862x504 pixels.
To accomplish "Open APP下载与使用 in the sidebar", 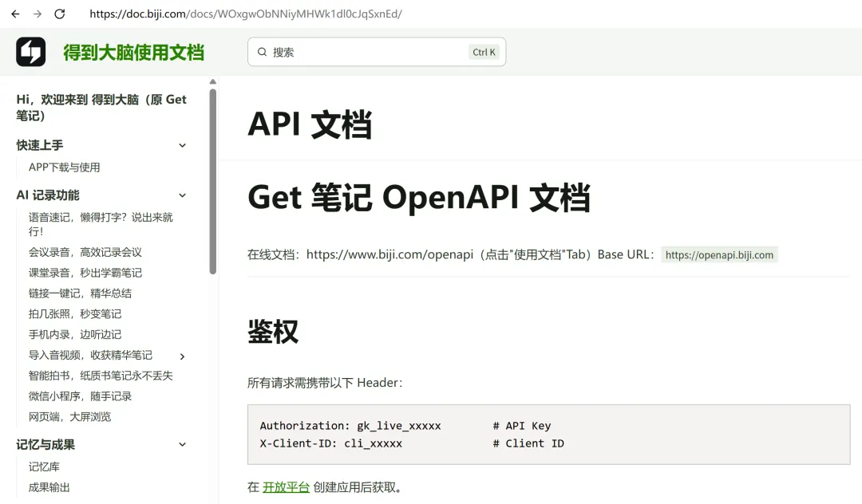I will tap(65, 167).
